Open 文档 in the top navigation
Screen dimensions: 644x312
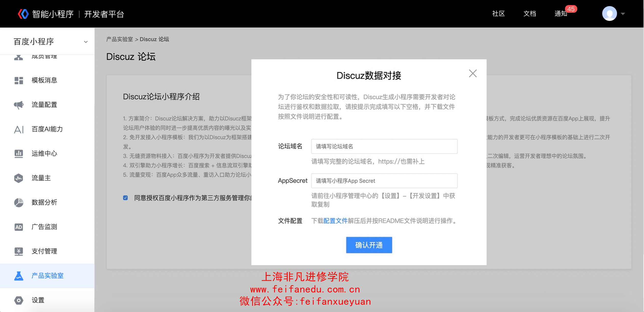pos(530,14)
